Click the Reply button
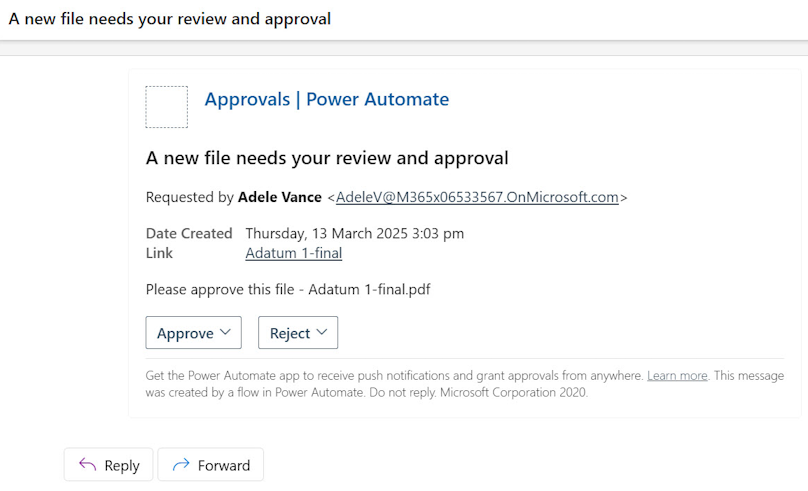Viewport: 808px width, 491px height. (x=109, y=465)
